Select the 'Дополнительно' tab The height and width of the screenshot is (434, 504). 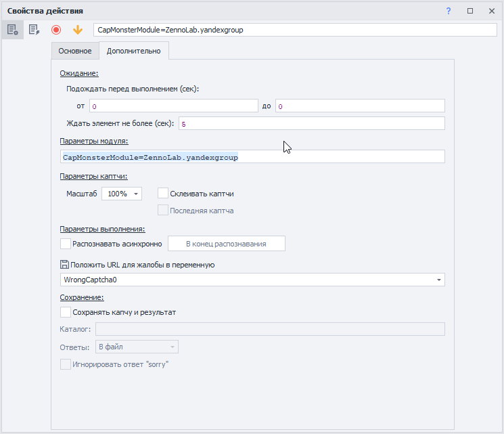point(134,51)
